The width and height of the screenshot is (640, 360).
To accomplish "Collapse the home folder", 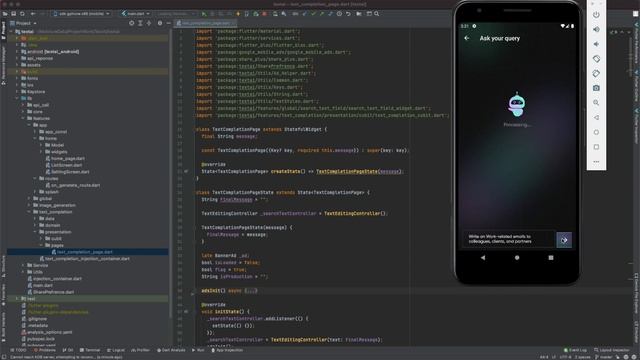I will pos(35,138).
